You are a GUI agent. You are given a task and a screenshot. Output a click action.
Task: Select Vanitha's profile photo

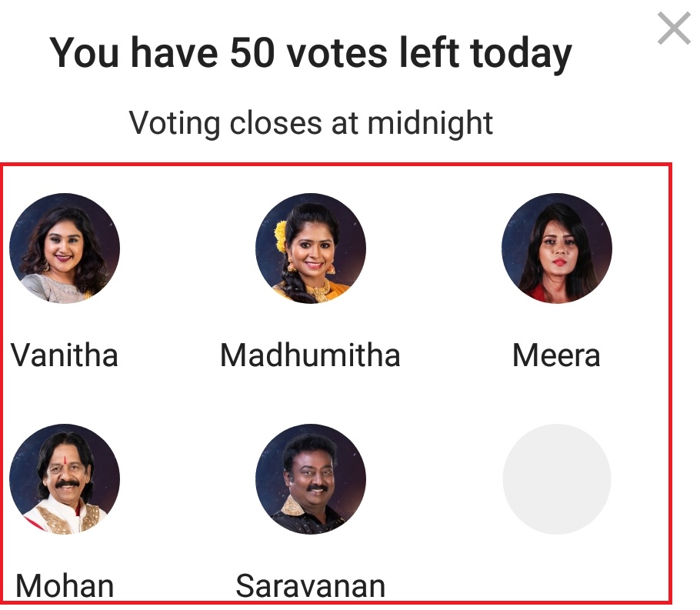coord(65,248)
